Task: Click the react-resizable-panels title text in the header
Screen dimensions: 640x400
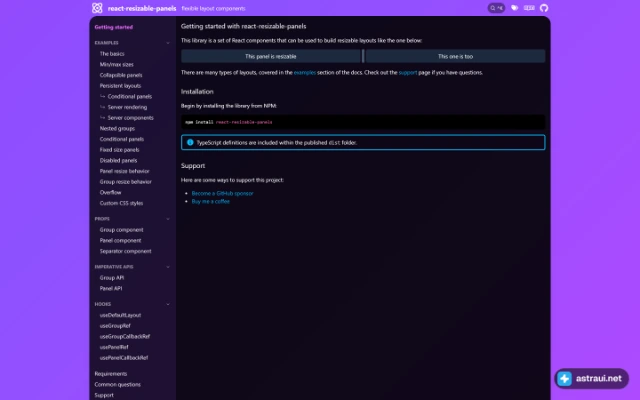Action: pos(142,8)
